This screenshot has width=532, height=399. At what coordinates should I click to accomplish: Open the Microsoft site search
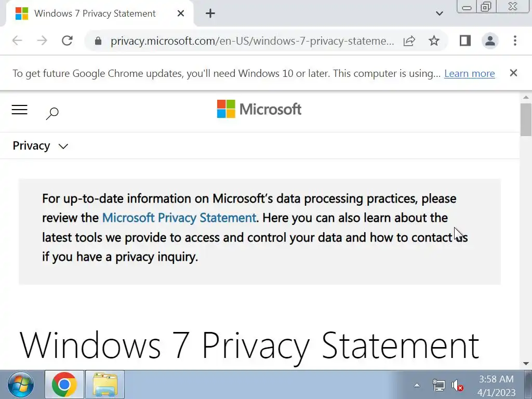point(52,113)
